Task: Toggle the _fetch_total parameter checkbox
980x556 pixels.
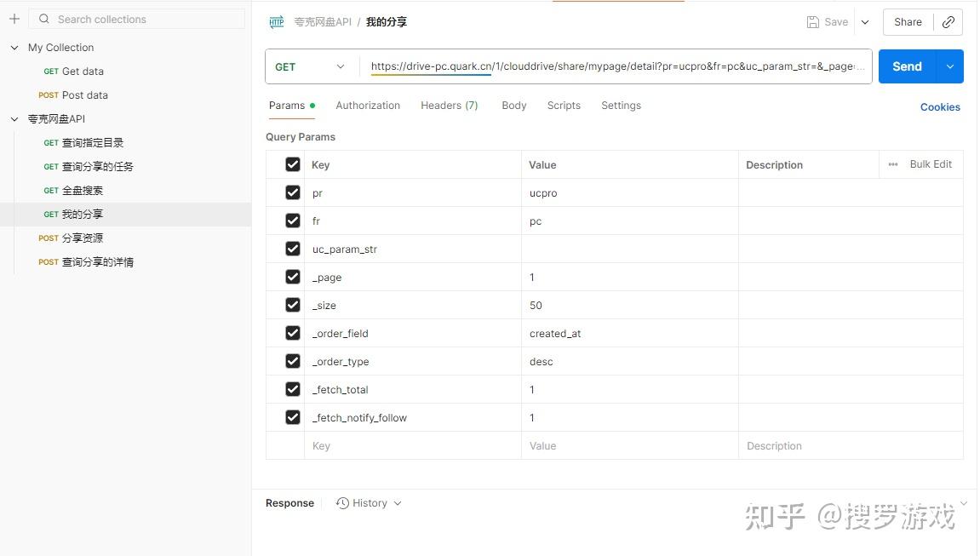Action: [293, 389]
